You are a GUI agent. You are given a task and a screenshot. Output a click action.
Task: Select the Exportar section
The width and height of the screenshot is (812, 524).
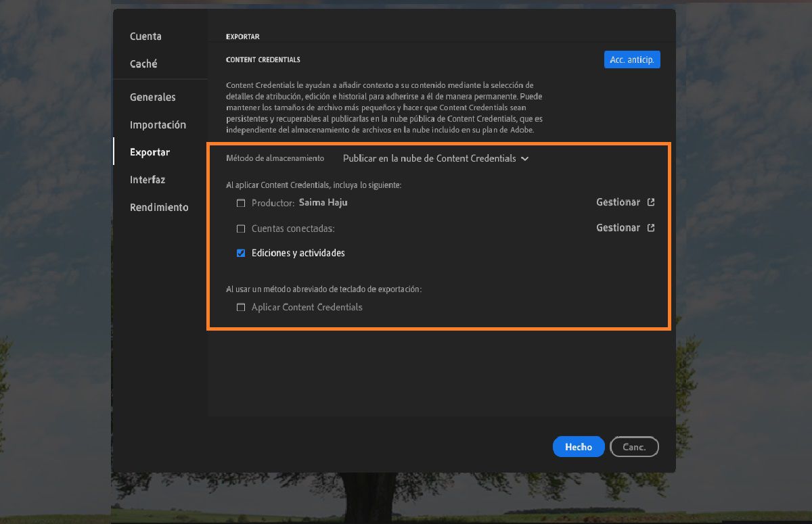point(150,152)
